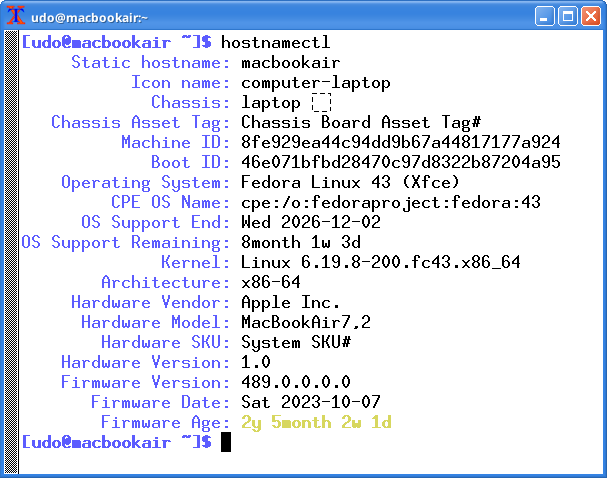Image resolution: width=607 pixels, height=478 pixels.
Task: Click the Static hostname: label
Action: click(x=151, y=62)
